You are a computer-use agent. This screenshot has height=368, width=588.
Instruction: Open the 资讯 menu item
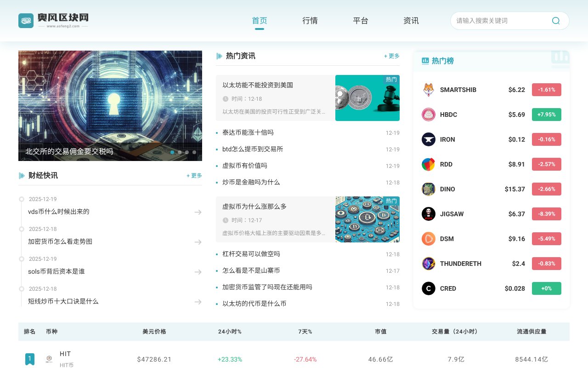click(411, 21)
